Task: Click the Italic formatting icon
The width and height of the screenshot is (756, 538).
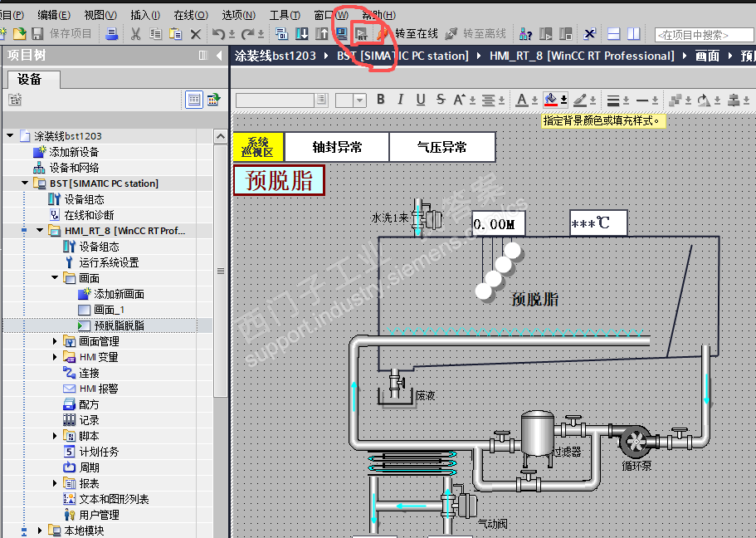Action: point(400,100)
